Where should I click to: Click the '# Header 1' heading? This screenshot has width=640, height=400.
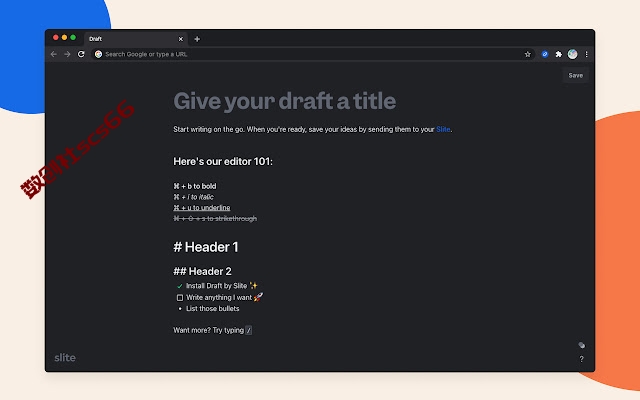click(x=206, y=247)
